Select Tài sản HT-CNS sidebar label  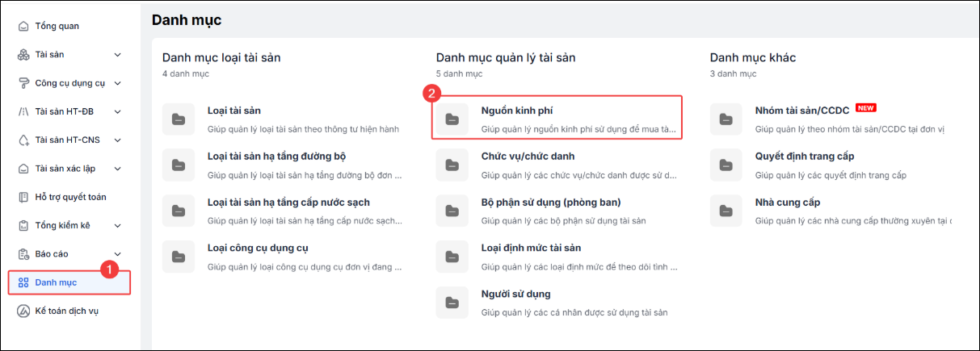(68, 140)
